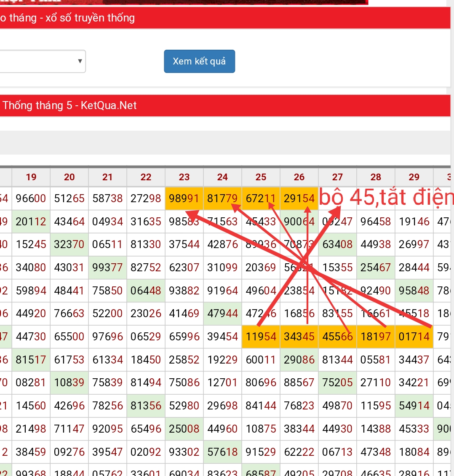454x476 pixels.
Task: Select column header 19
Action: 31,177
